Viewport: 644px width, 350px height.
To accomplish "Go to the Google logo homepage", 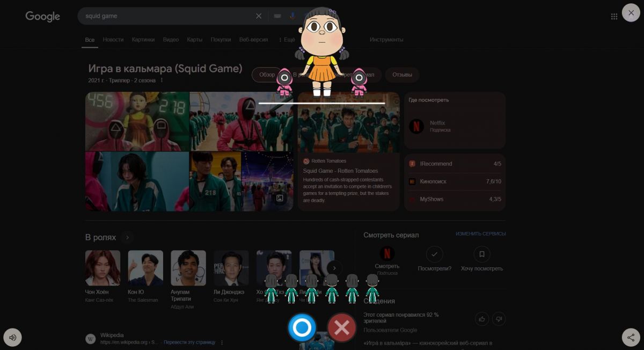I will click(43, 16).
